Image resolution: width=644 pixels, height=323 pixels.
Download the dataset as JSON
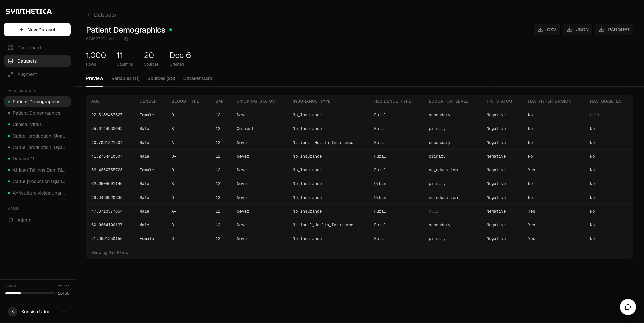(x=578, y=30)
